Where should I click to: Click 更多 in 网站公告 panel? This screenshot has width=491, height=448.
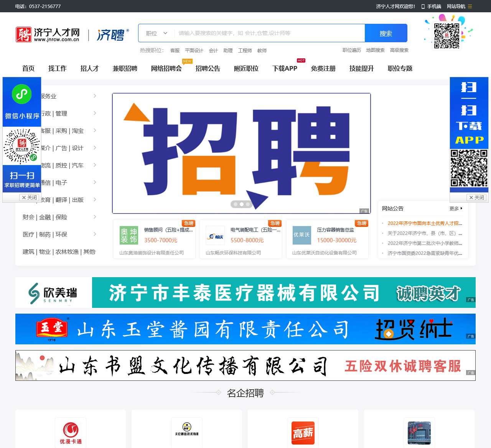[x=456, y=208]
